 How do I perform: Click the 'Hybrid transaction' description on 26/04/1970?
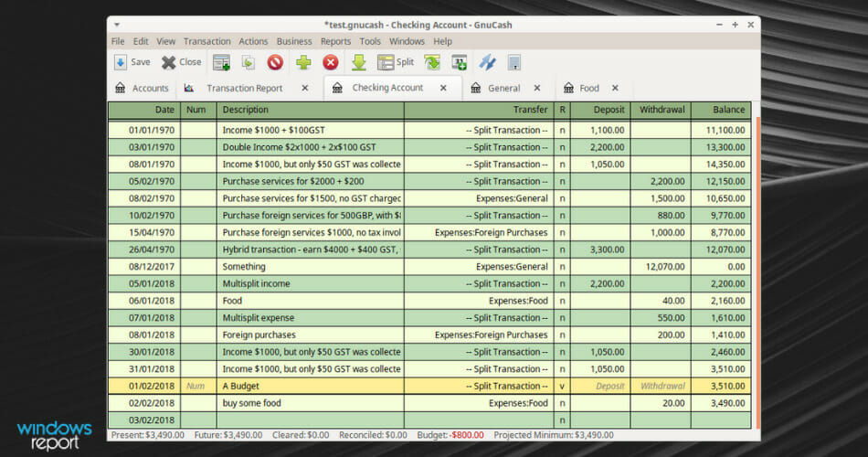pyautogui.click(x=310, y=250)
